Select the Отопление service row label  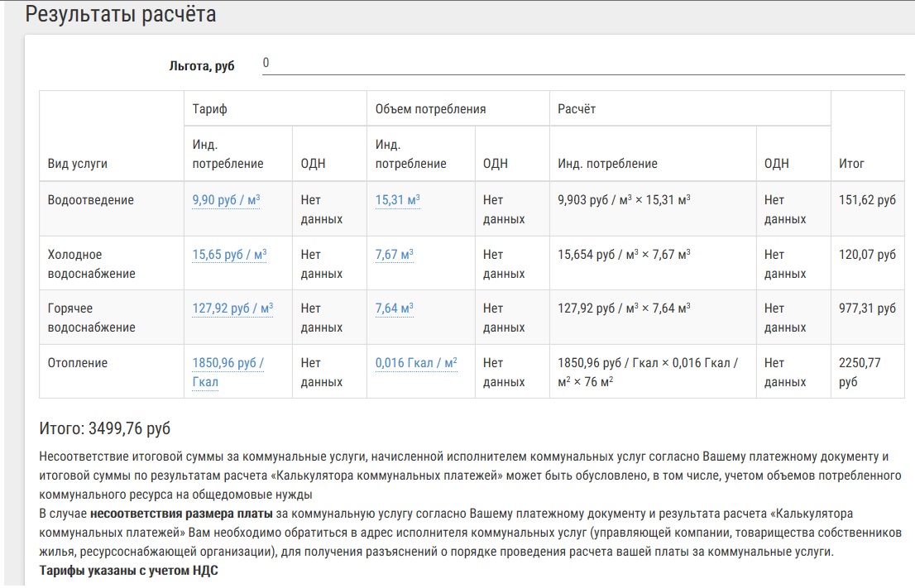tap(78, 363)
